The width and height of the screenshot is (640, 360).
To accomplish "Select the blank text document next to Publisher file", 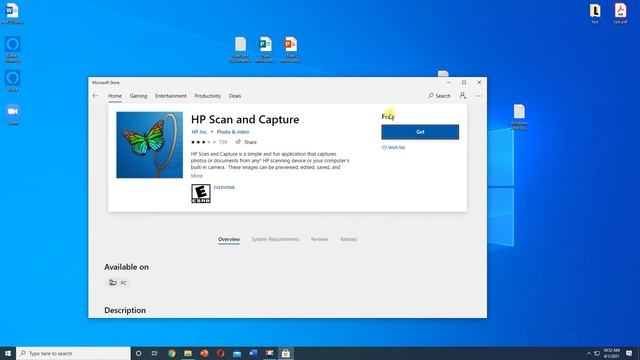I will pos(240,49).
